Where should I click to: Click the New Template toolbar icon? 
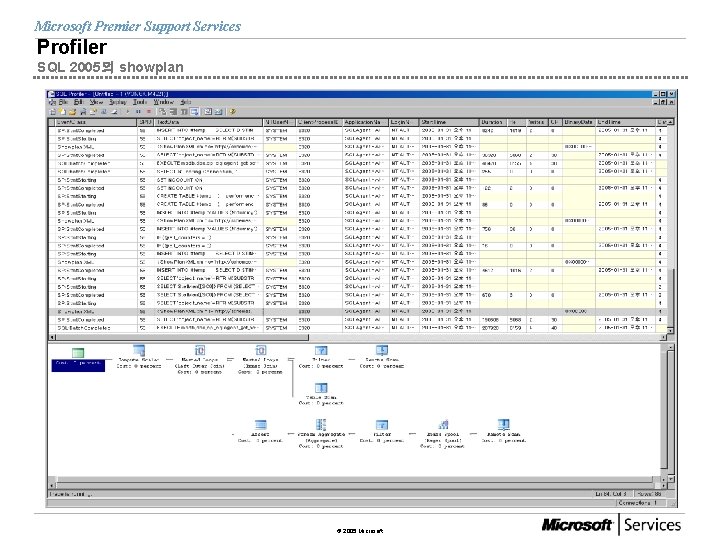[62, 112]
